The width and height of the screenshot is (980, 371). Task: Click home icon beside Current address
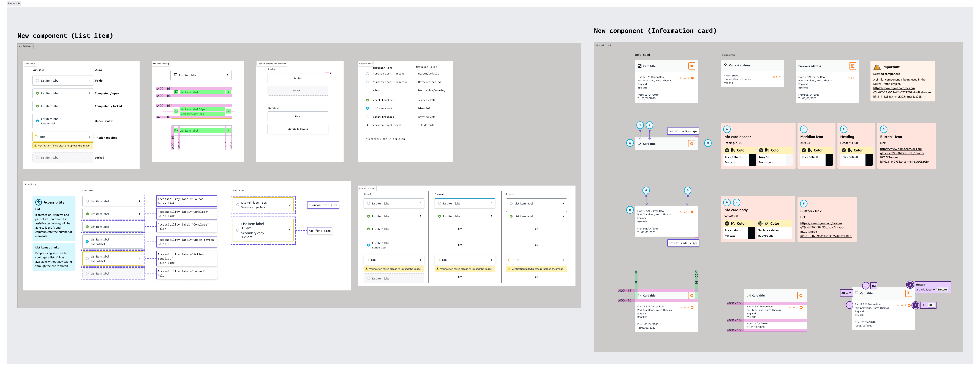725,65
